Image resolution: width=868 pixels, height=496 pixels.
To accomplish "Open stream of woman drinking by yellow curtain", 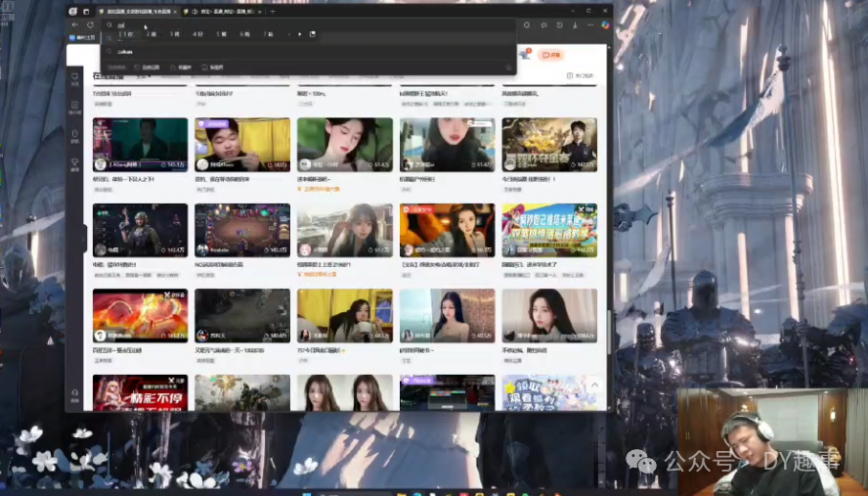I will pyautogui.click(x=345, y=315).
